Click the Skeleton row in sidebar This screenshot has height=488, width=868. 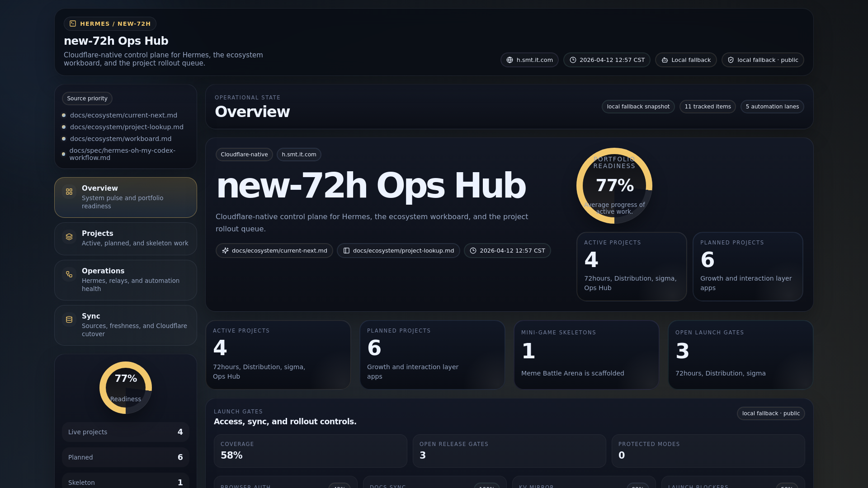click(x=126, y=481)
